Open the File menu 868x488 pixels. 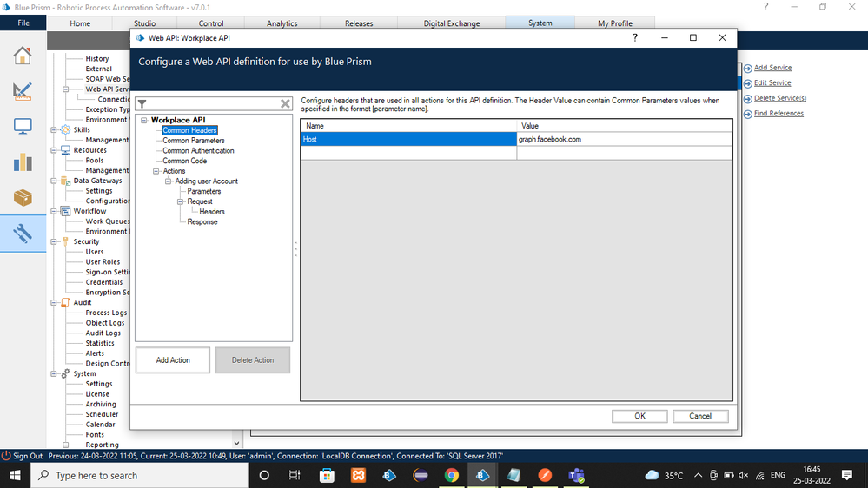tap(23, 23)
